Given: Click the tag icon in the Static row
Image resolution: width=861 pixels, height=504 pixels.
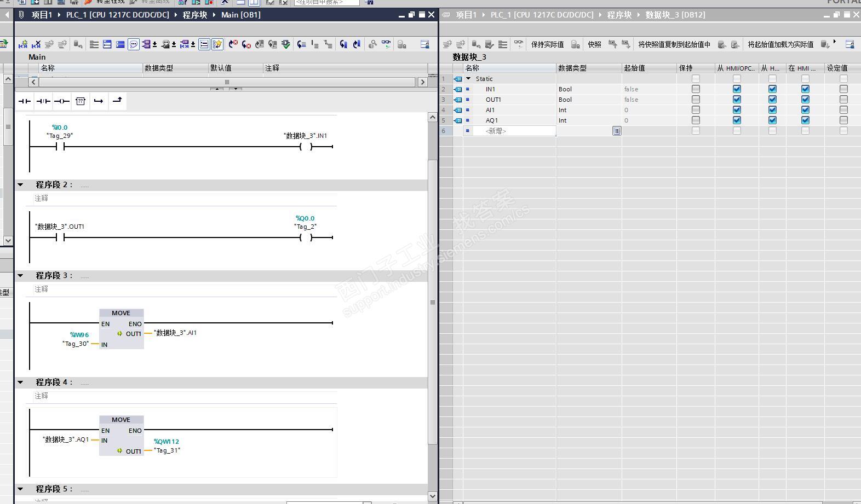Looking at the screenshot, I should [x=458, y=79].
